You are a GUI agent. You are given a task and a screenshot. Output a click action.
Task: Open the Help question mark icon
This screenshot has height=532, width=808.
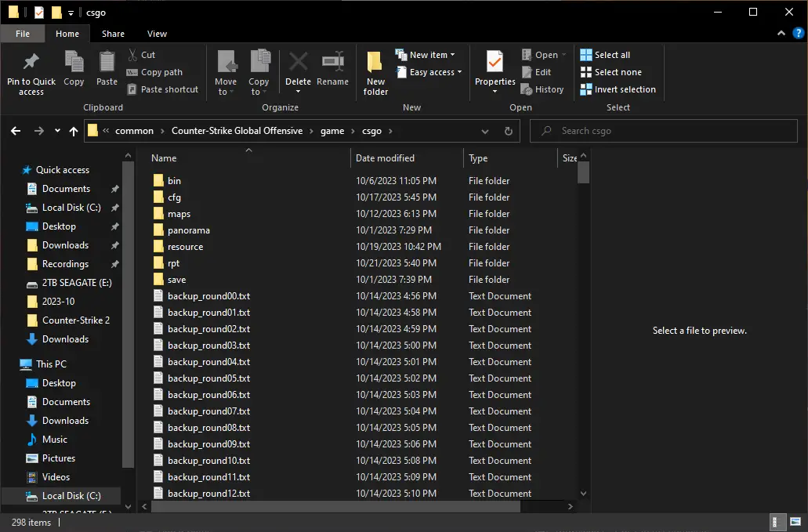pos(799,34)
